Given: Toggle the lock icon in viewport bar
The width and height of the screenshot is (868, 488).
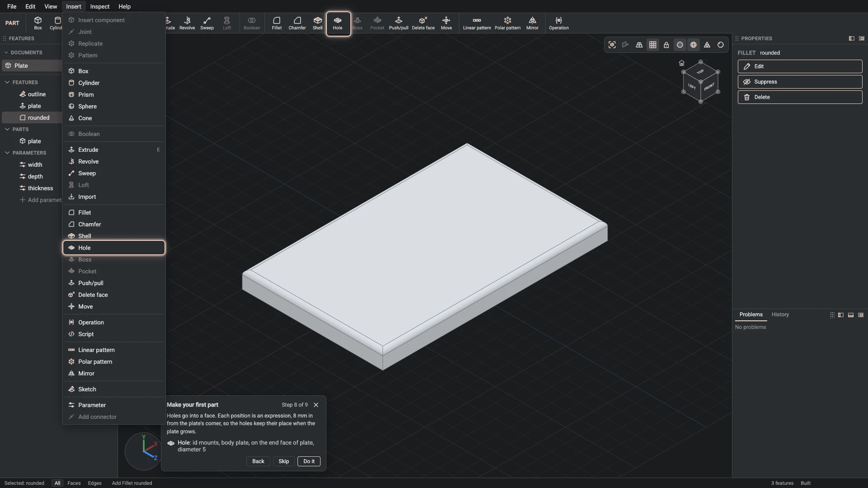Looking at the screenshot, I should 666,45.
